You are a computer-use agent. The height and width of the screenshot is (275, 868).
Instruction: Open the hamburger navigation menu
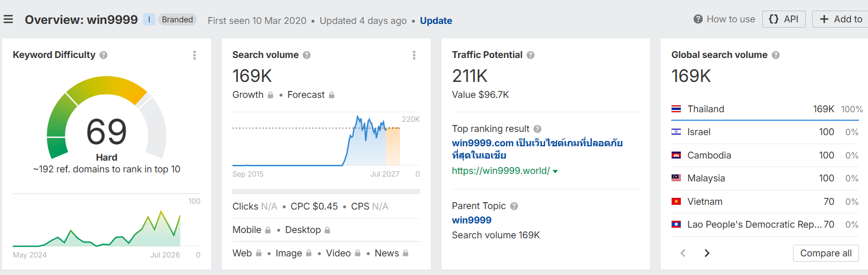[8, 20]
